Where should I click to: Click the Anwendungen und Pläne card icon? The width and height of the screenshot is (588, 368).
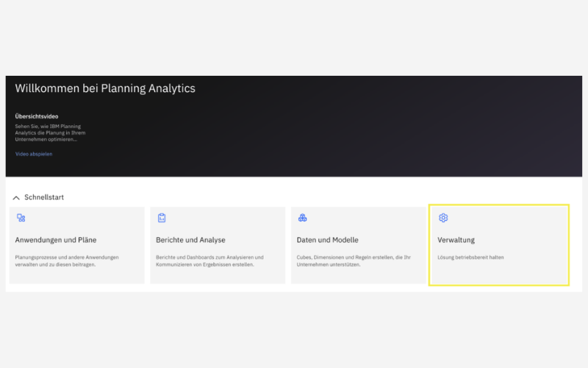pos(21,218)
